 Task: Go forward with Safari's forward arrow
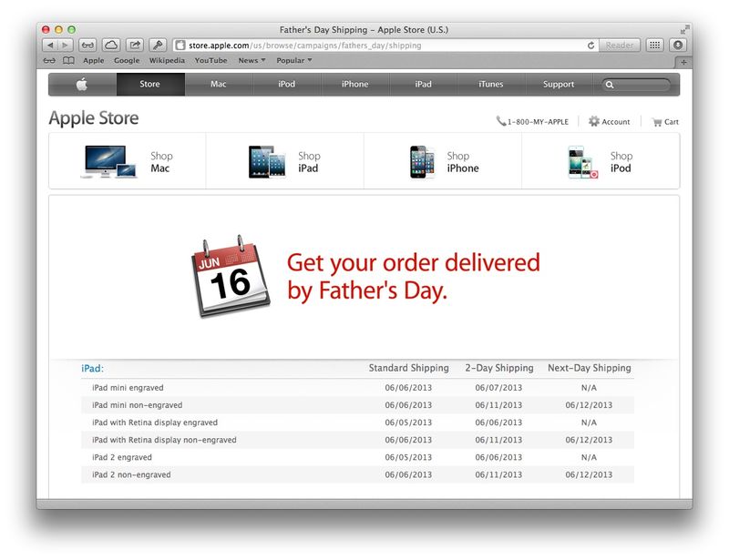point(66,46)
